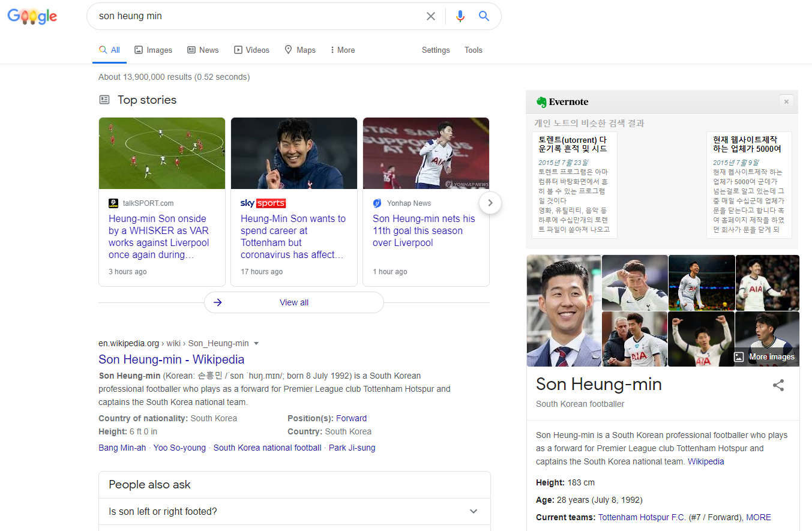Click Yonhap celebration story thumbnail
The height and width of the screenshot is (531, 812).
[426, 153]
